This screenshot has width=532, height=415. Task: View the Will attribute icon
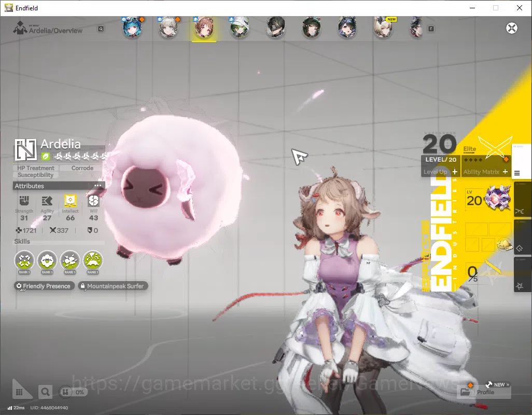(93, 201)
